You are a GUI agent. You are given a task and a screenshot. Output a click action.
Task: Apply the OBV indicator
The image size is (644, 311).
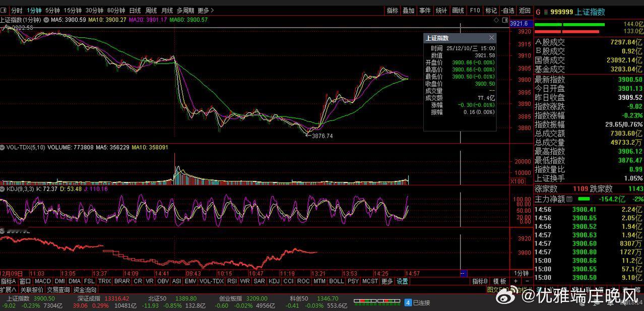click(163, 281)
